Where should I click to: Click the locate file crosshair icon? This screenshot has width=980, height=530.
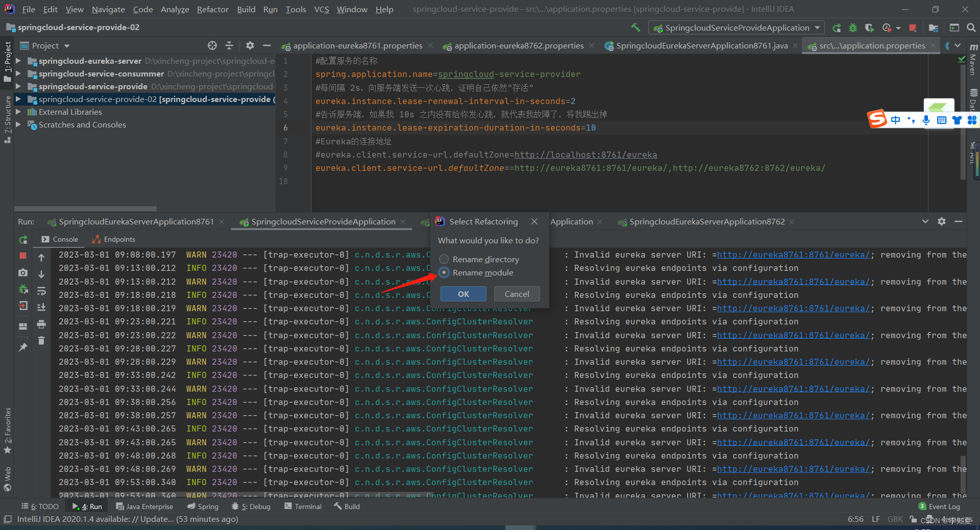(212, 45)
